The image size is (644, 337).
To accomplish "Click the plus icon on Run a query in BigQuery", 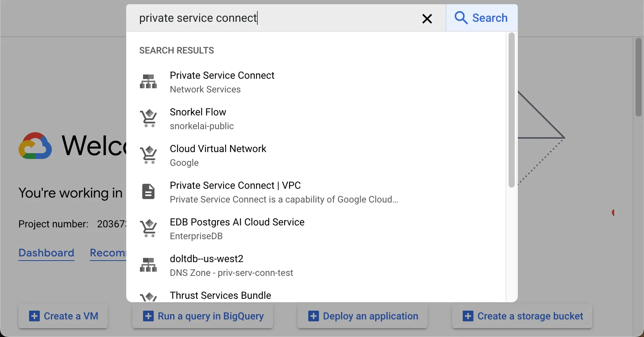I will click(x=148, y=316).
